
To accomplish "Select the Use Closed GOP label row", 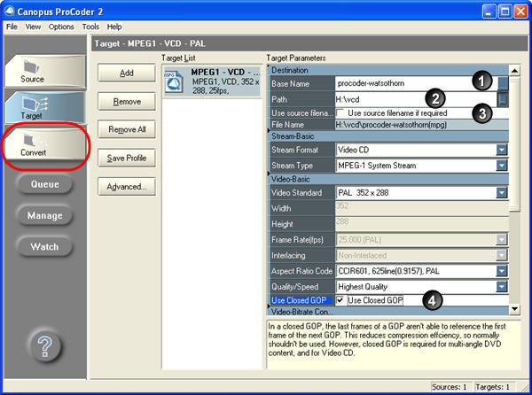I will [x=300, y=300].
